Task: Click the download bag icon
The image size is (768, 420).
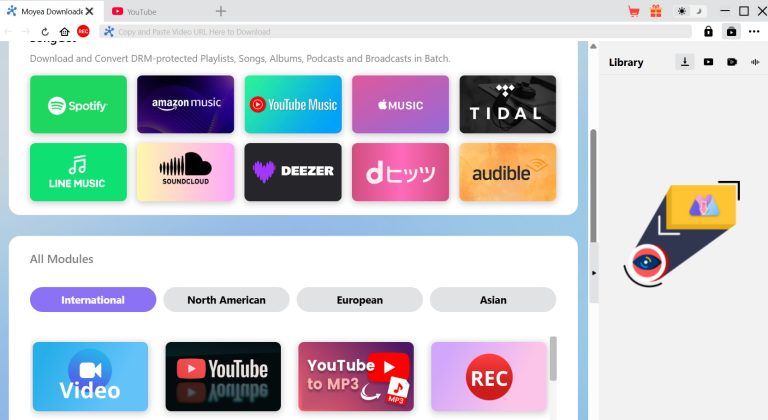Action: (x=731, y=32)
